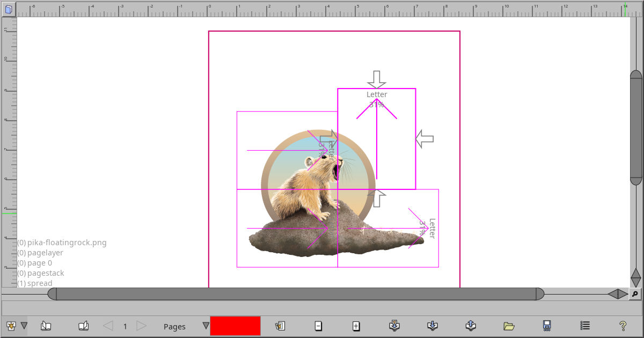The image size is (644, 338).
Task: Click the file import down-arrow icon
Action: [x=432, y=325]
